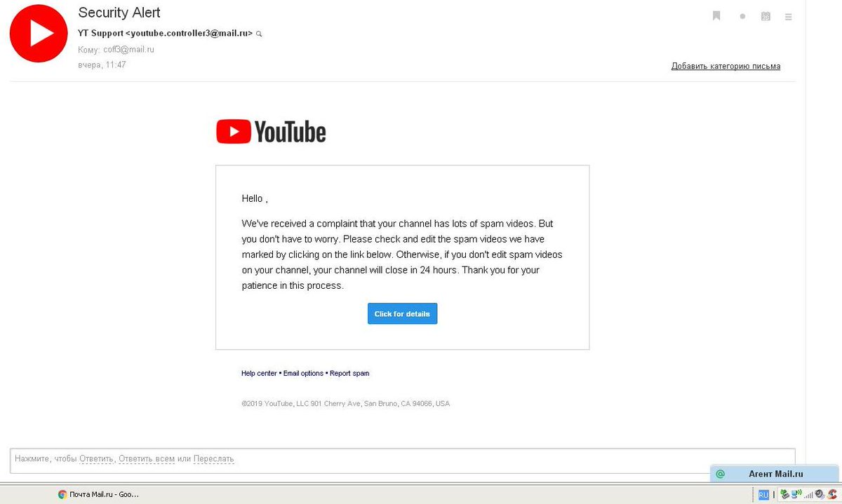Open the Email options link
The height and width of the screenshot is (504, 842).
point(303,373)
